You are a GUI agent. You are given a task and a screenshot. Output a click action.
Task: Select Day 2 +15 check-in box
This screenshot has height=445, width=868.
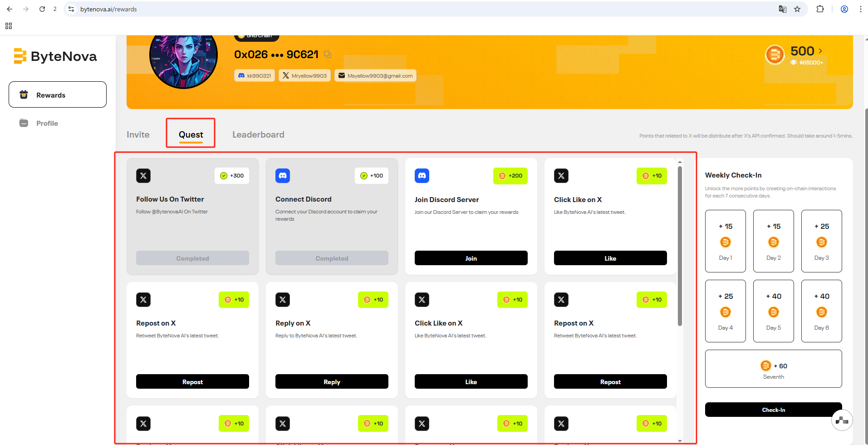(774, 241)
